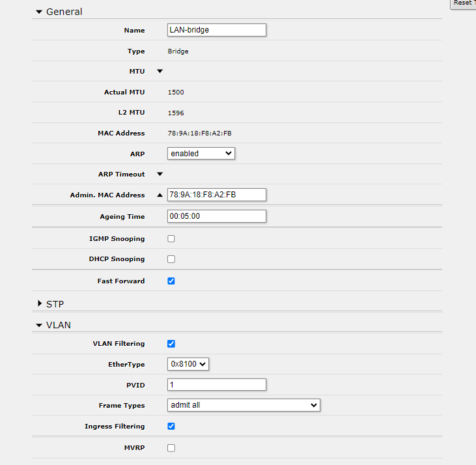The height and width of the screenshot is (465, 476).
Task: Edit the Ageing Time field
Action: point(217,216)
